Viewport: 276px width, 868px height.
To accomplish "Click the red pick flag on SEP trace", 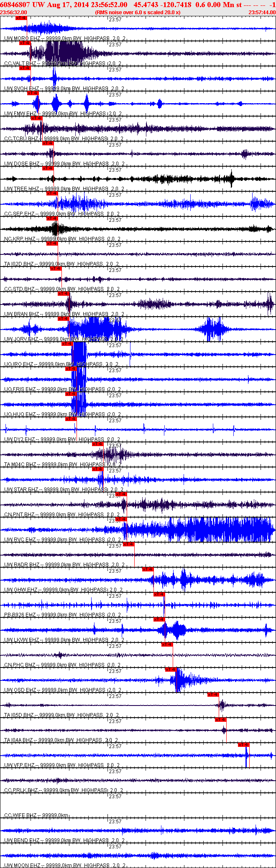I will [x=52, y=193].
